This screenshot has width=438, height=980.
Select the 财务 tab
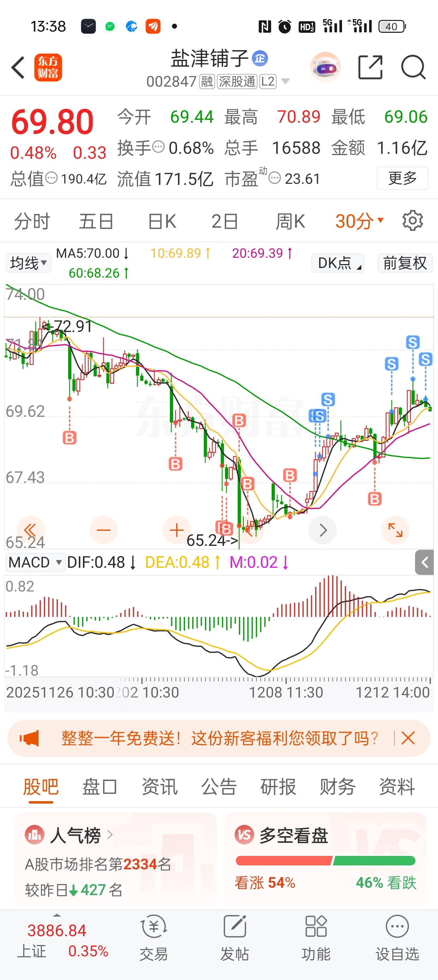click(338, 787)
